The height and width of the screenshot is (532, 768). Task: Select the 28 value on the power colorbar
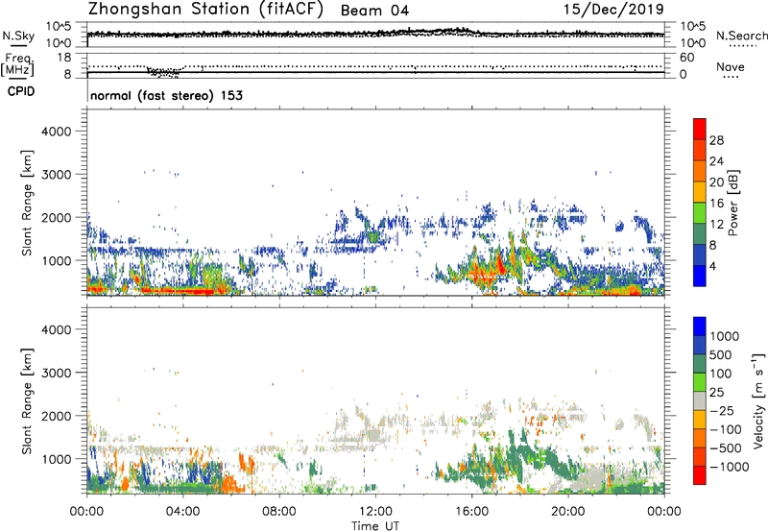click(x=716, y=140)
